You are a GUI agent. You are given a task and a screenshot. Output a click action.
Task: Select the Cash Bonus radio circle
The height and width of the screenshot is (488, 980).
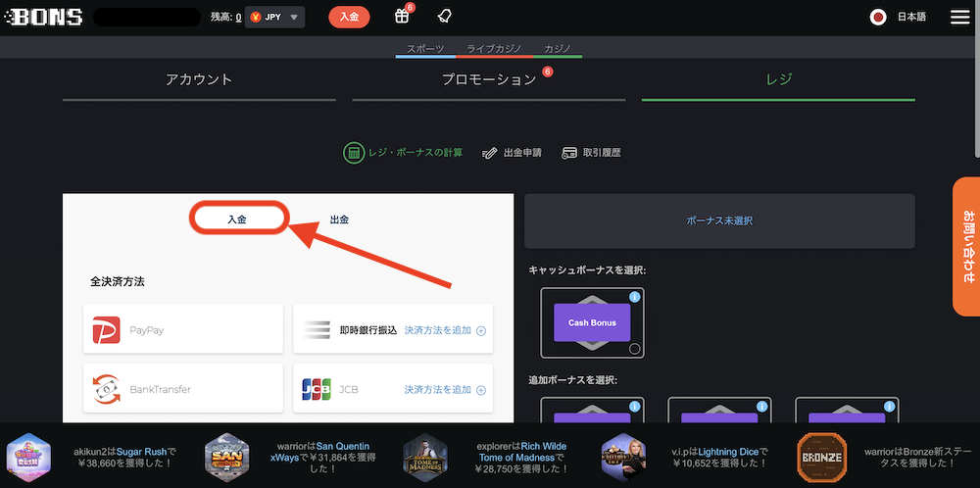(634, 349)
